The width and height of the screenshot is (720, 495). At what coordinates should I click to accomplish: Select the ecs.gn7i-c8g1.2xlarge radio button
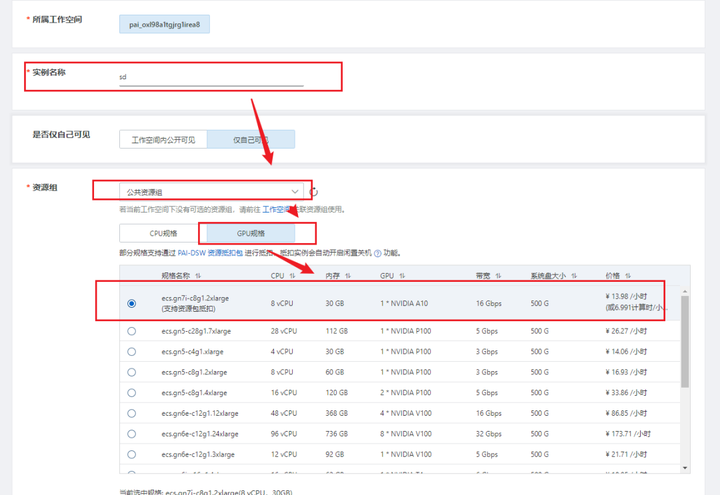point(132,304)
